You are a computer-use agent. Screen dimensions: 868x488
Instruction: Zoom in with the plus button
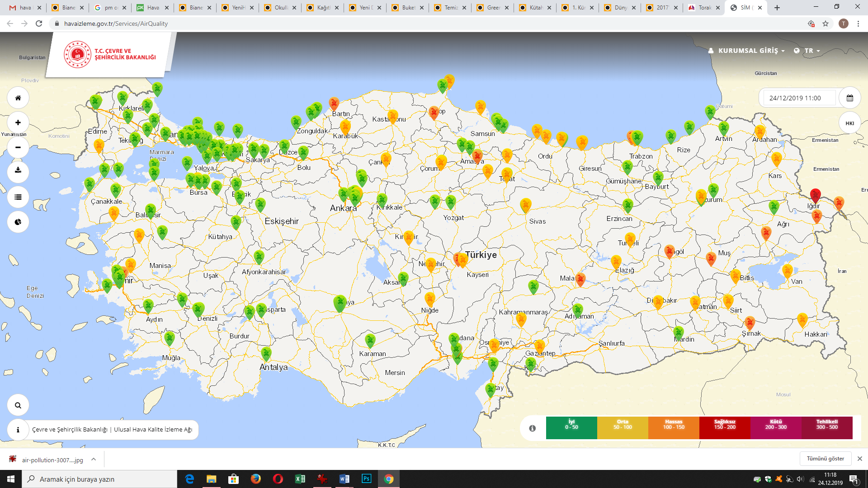click(x=18, y=122)
